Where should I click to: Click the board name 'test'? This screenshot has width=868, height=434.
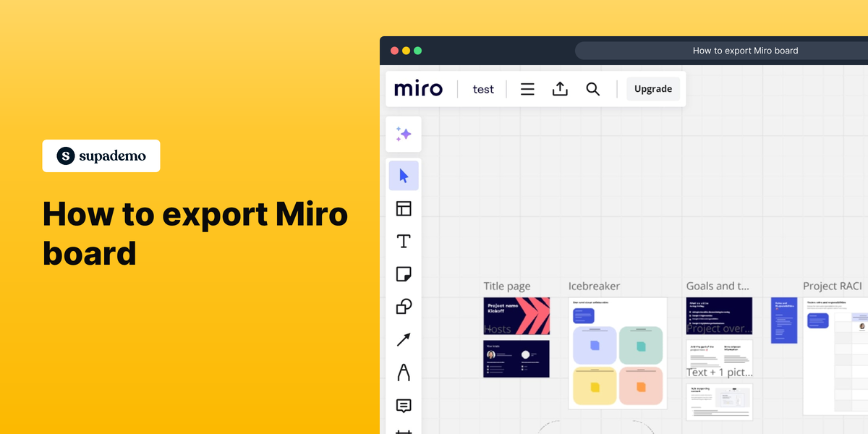coord(483,89)
